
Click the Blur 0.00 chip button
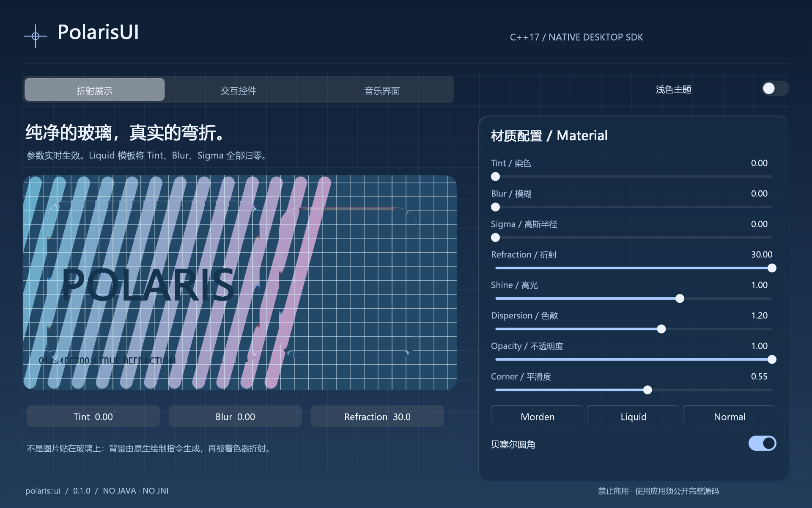(235, 417)
